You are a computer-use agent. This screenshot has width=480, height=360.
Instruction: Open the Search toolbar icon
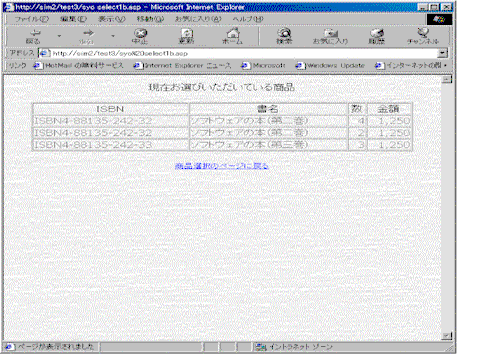coord(284,33)
